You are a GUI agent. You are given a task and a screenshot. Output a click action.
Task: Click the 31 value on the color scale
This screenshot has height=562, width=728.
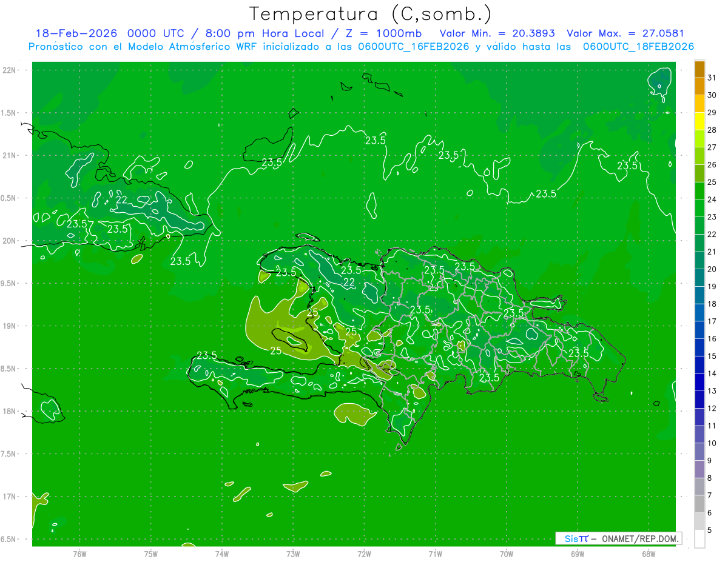pos(712,78)
